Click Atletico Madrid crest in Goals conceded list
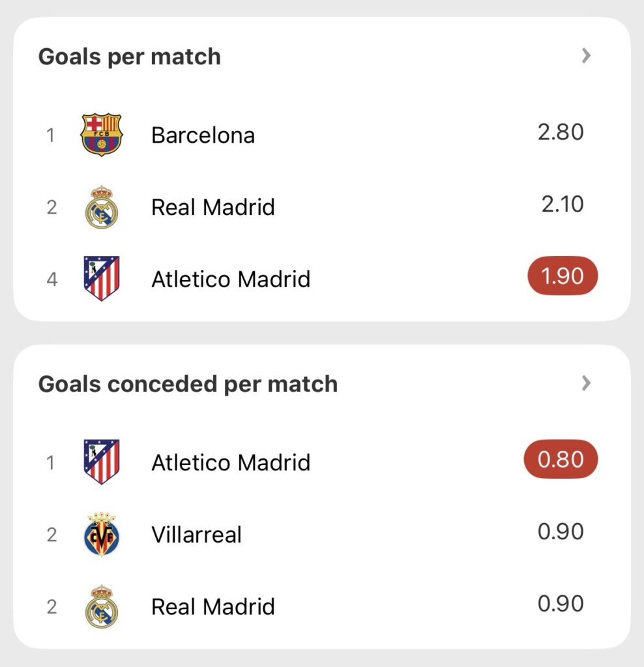The height and width of the screenshot is (667, 644). 101,462
